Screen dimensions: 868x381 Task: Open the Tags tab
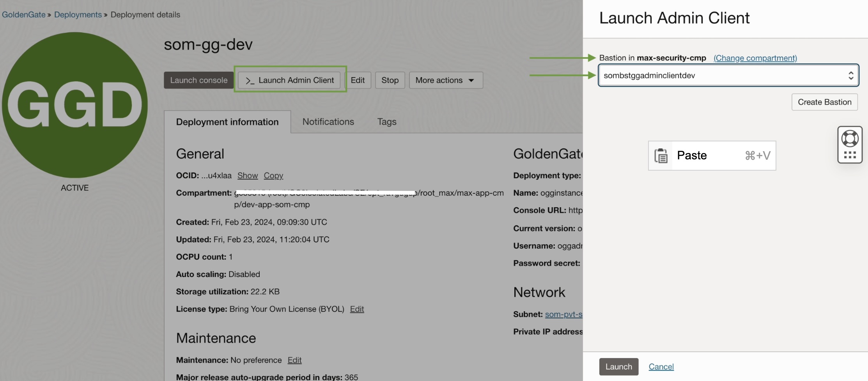(x=387, y=122)
